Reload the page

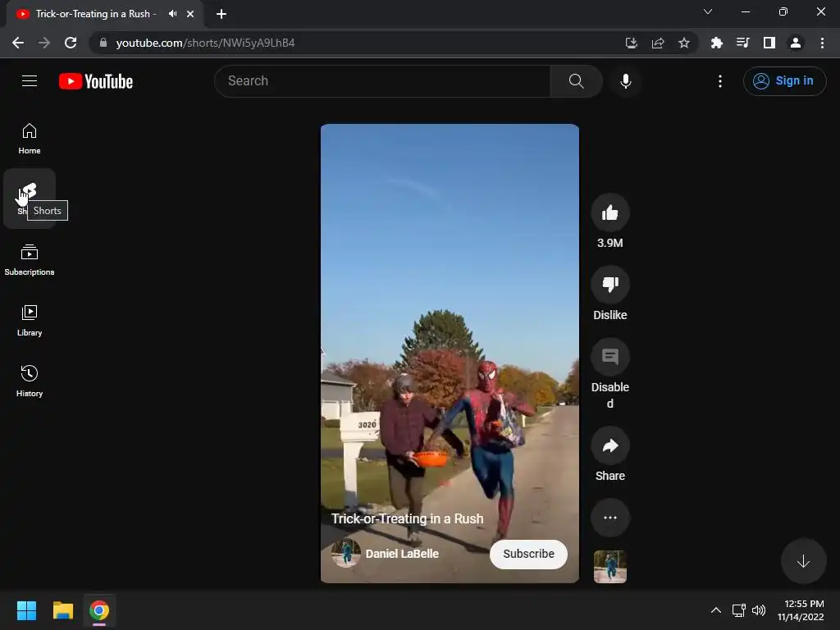click(71, 43)
